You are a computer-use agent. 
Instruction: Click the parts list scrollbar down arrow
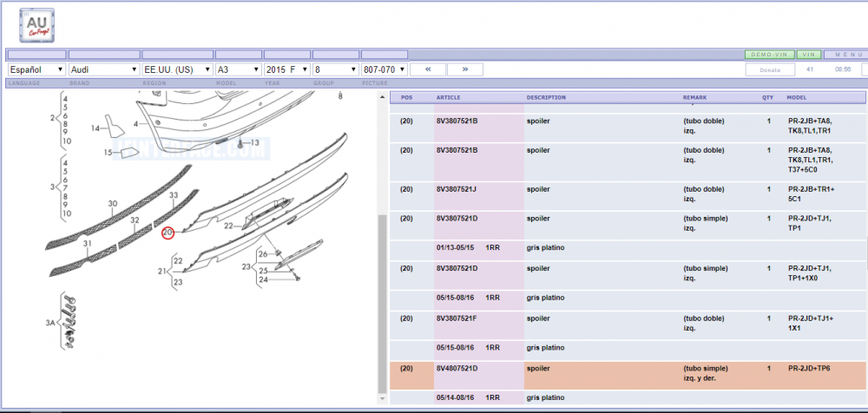point(382,398)
